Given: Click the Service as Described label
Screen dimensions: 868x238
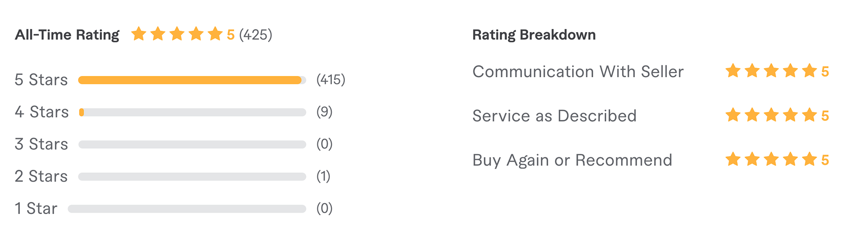Looking at the screenshot, I should coord(554,116).
